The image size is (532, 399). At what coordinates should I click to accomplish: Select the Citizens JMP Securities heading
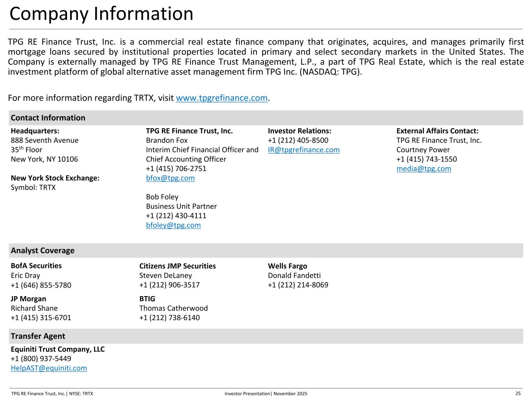[x=177, y=266]
